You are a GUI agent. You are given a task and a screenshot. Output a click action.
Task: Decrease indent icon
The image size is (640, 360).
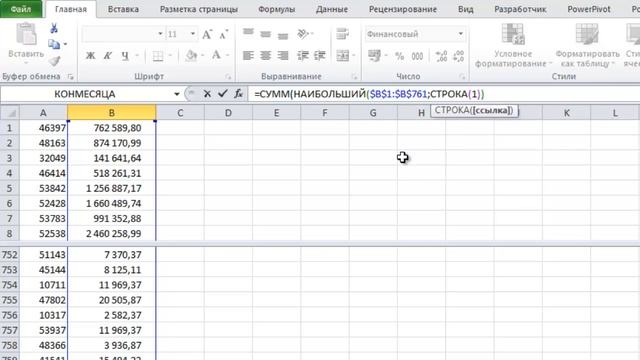(x=303, y=56)
